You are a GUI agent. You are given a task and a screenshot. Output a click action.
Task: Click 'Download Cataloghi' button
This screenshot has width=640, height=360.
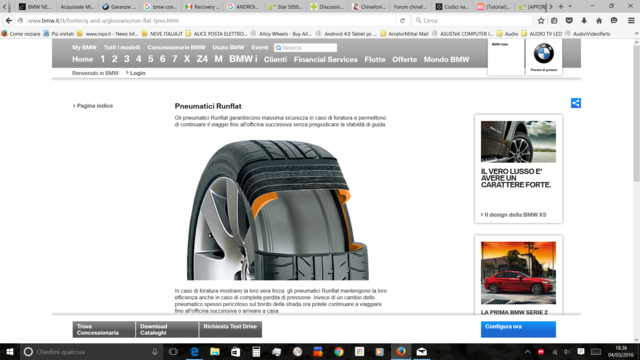tap(167, 329)
